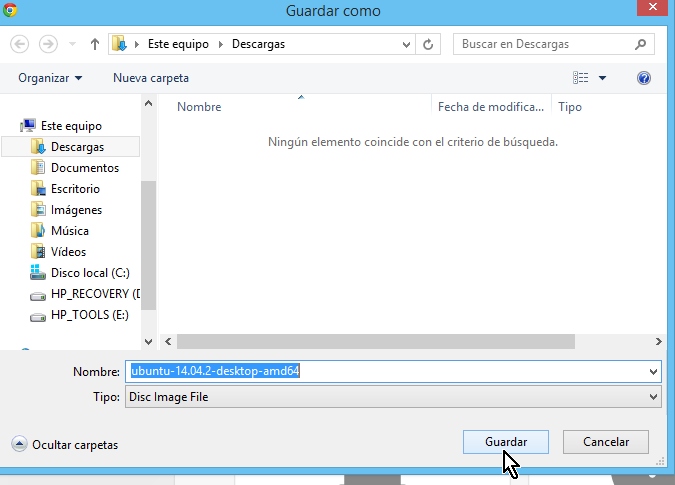Open the Nombre field dropdown arrow

pos(653,372)
